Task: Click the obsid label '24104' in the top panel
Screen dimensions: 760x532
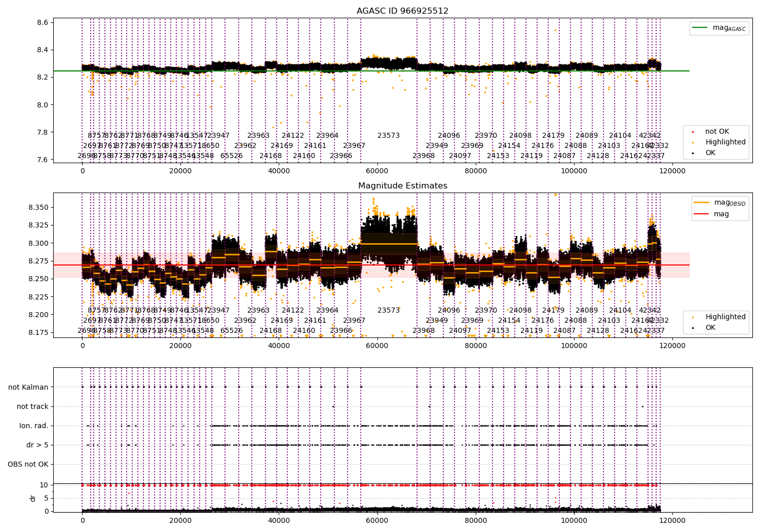Action: pyautogui.click(x=620, y=135)
